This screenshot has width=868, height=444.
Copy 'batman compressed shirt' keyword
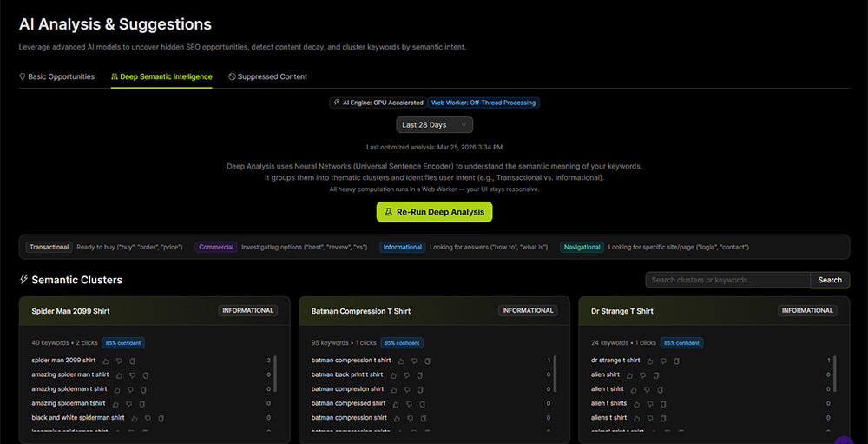422,404
